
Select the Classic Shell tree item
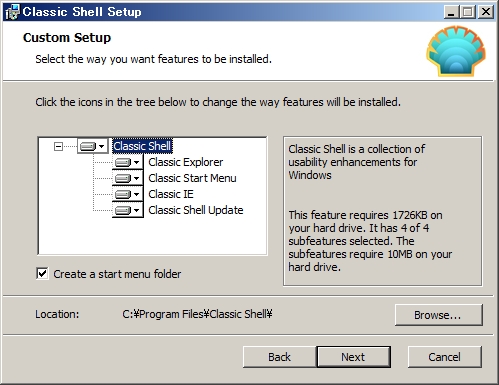point(142,146)
